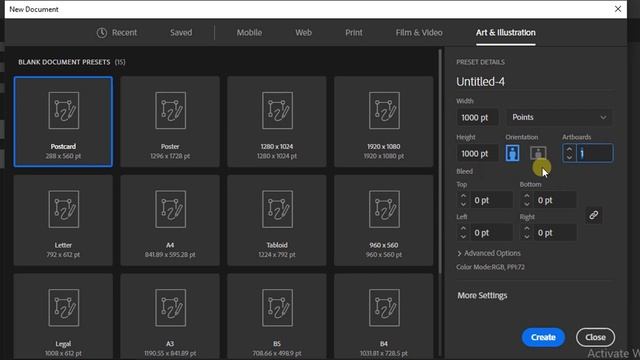The height and width of the screenshot is (360, 640).
Task: Click the Close button
Action: point(595,338)
